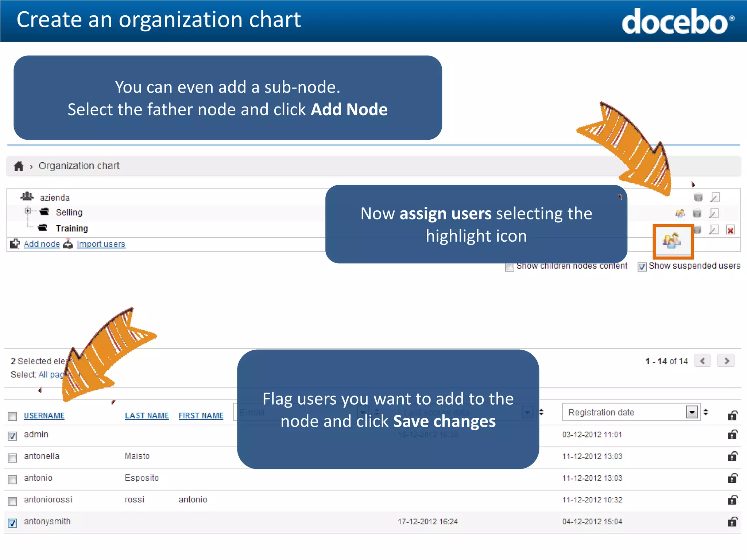Click the azienda group people icon
The image size is (747, 560).
pos(27,197)
